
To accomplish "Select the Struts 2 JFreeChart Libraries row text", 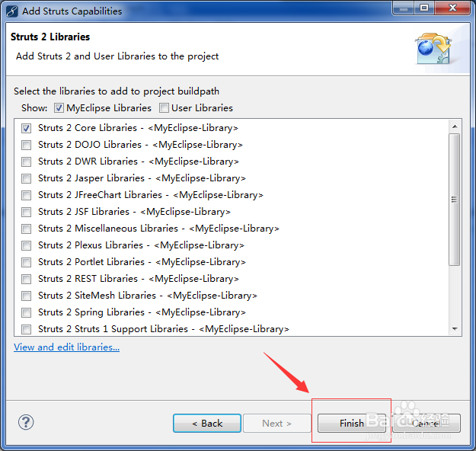I will [151, 195].
